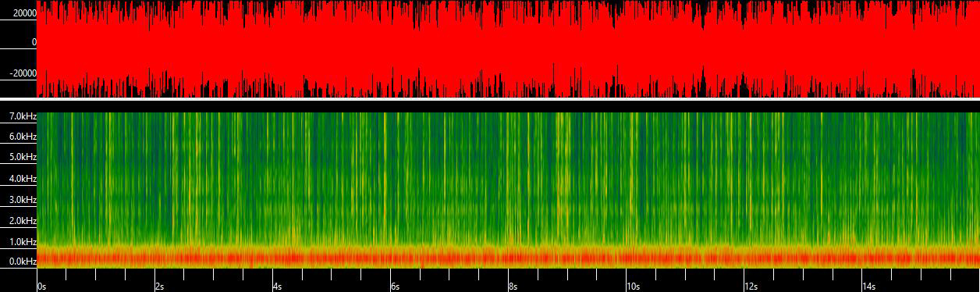
Task: Select the 4.0kHz frequency axis label
Action: pos(18,179)
